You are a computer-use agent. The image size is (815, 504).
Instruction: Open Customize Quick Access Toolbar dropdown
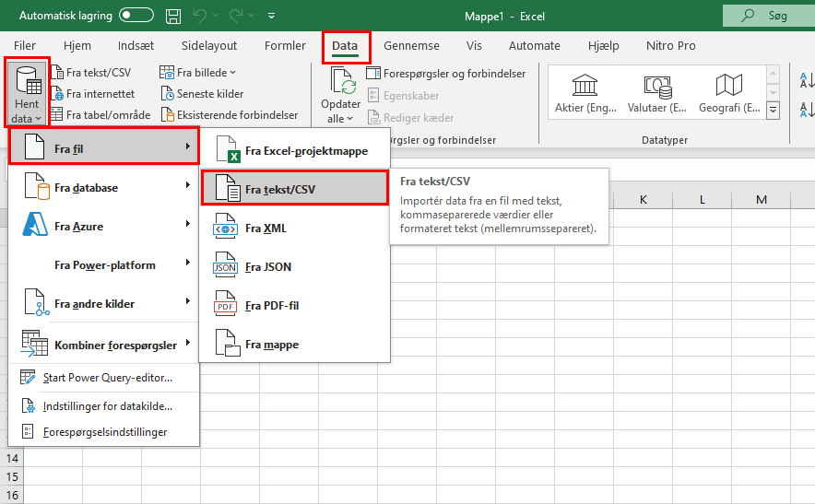[271, 16]
